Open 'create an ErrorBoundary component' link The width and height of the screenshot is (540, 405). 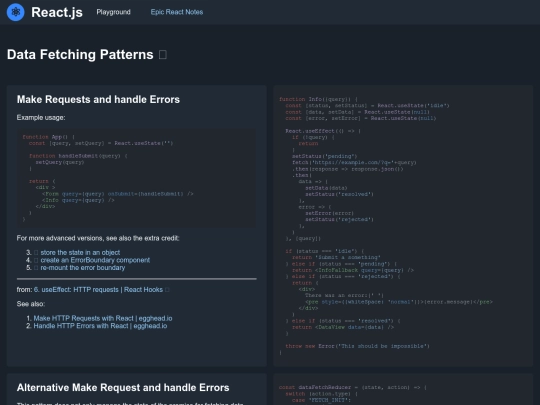(95, 260)
